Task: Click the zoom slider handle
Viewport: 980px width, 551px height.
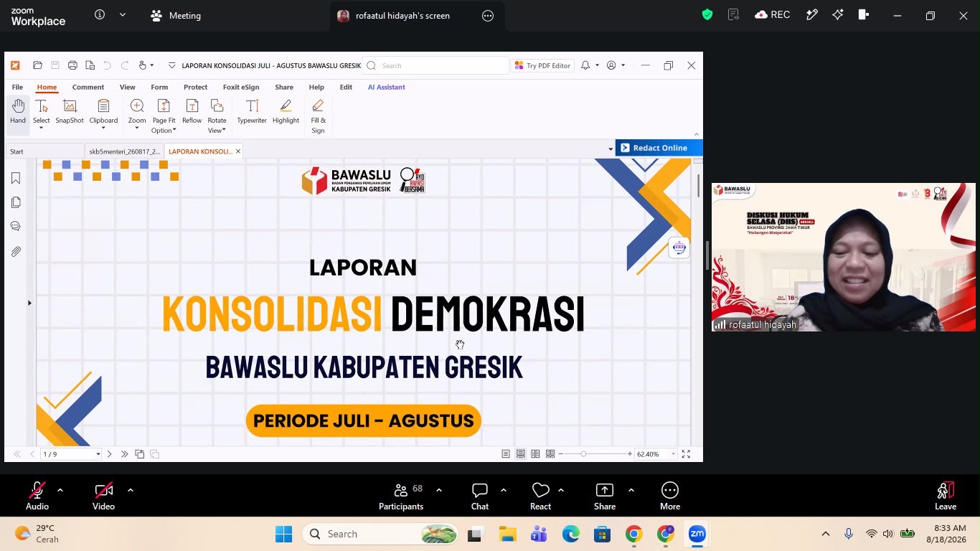Action: pyautogui.click(x=583, y=454)
